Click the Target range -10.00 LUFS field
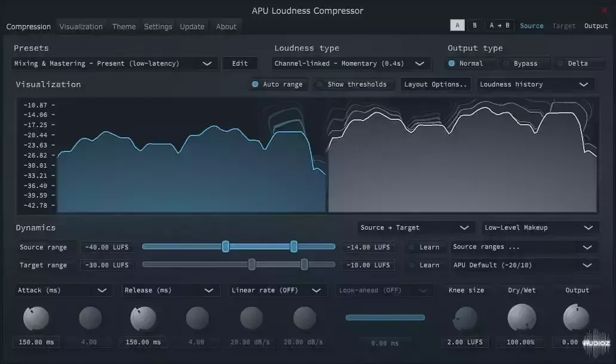 (368, 265)
